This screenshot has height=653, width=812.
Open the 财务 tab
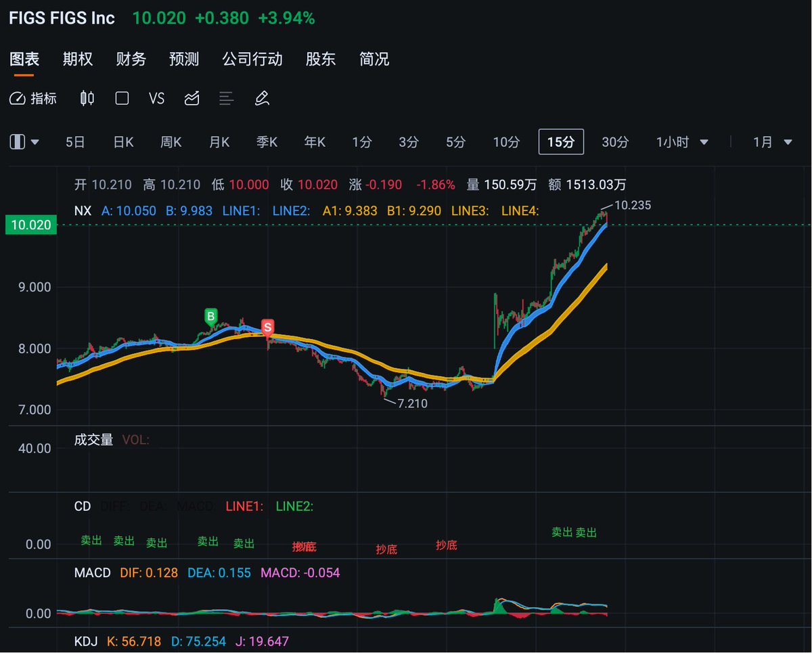(x=131, y=59)
